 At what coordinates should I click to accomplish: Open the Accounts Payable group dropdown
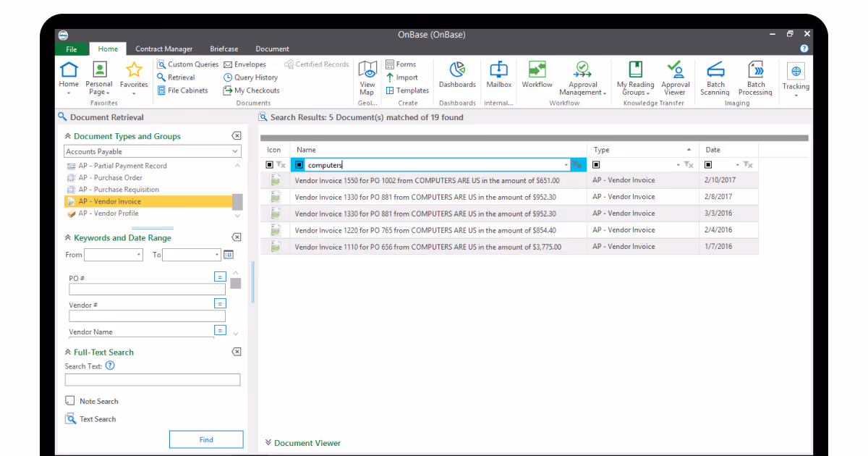tap(235, 151)
